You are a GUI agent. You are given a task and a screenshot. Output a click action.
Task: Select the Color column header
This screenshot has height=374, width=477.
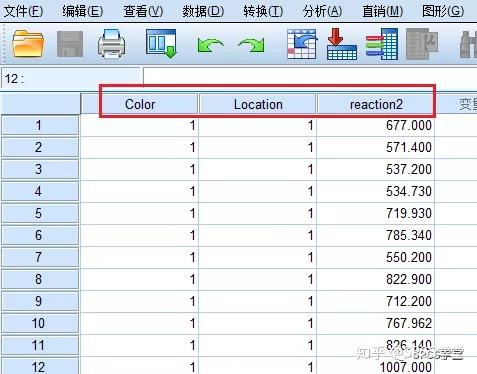(x=140, y=104)
